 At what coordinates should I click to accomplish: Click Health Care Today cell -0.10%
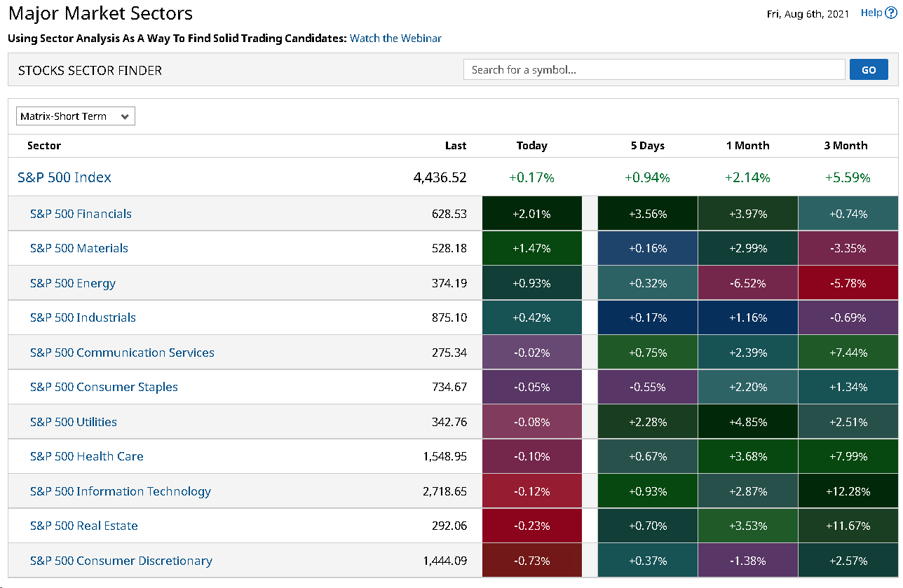click(x=532, y=456)
